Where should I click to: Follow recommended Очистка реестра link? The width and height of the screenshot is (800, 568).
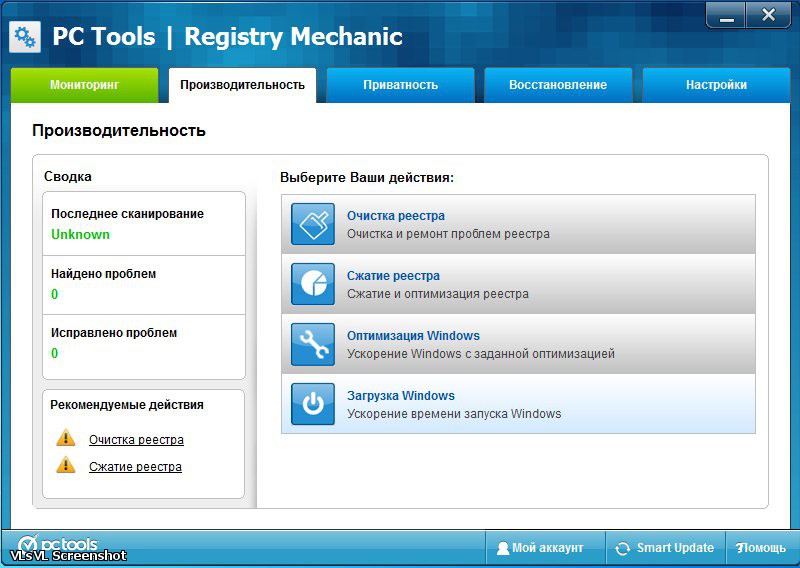point(136,440)
